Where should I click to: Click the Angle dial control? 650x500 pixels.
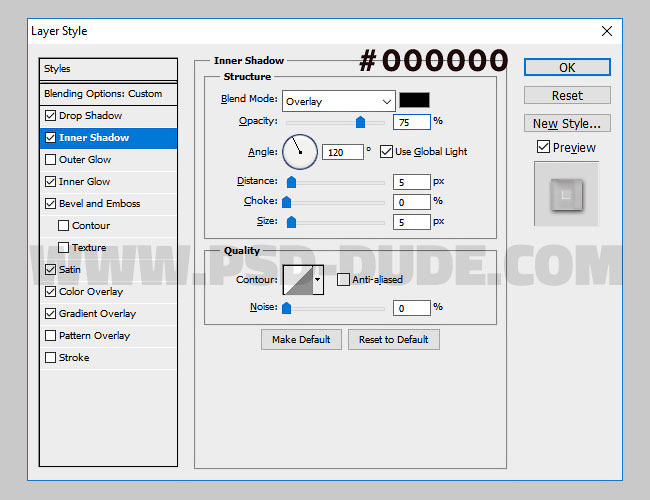(300, 152)
